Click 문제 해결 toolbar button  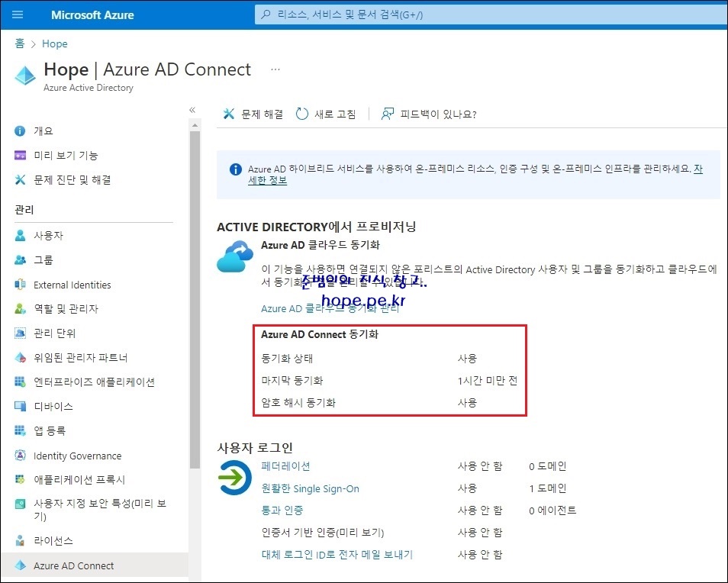pos(253,114)
